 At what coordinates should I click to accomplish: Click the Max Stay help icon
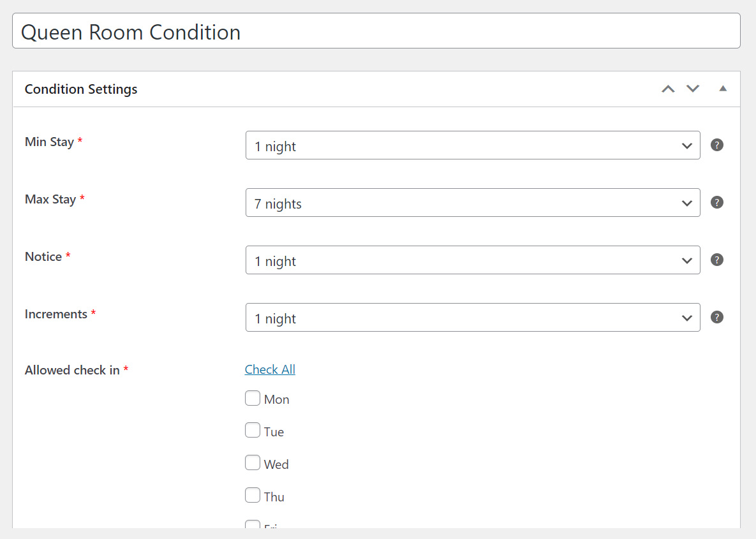point(716,202)
